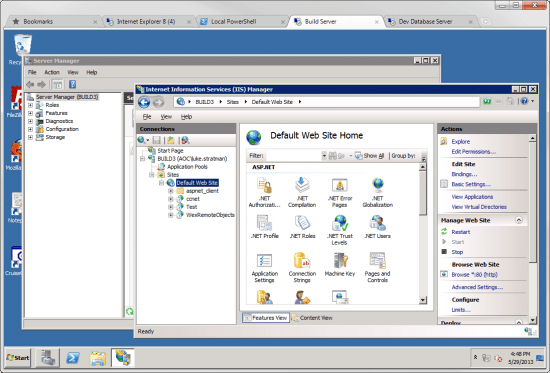Switch to Local PowerShell tab

tap(242, 22)
